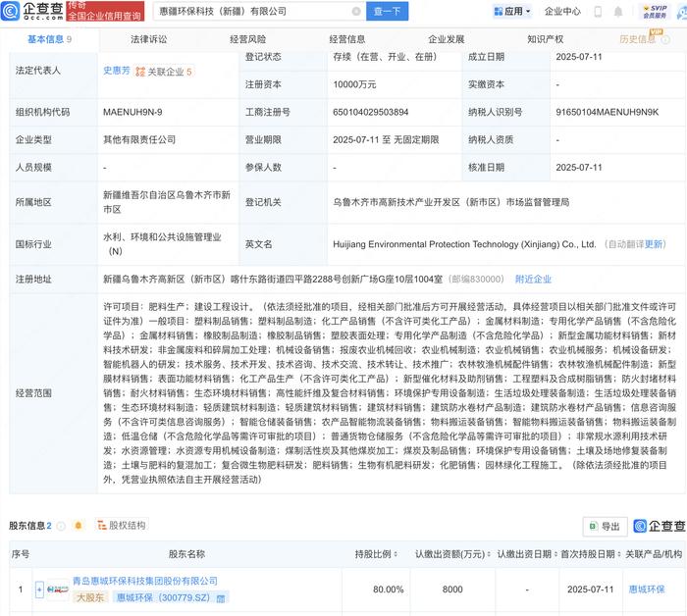
Task: Select the 组织机构代码 value MAENUH9N-9
Action: tap(132, 112)
